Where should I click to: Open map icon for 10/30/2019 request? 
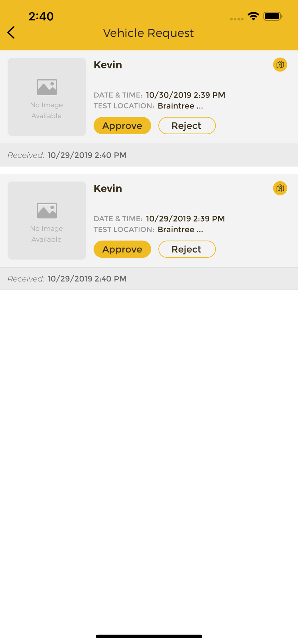click(280, 65)
